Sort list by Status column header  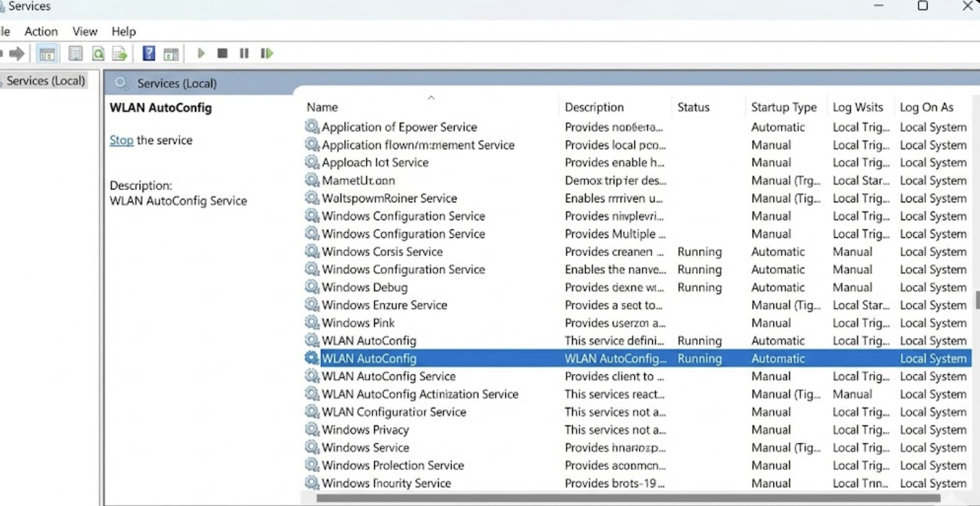[x=693, y=107]
